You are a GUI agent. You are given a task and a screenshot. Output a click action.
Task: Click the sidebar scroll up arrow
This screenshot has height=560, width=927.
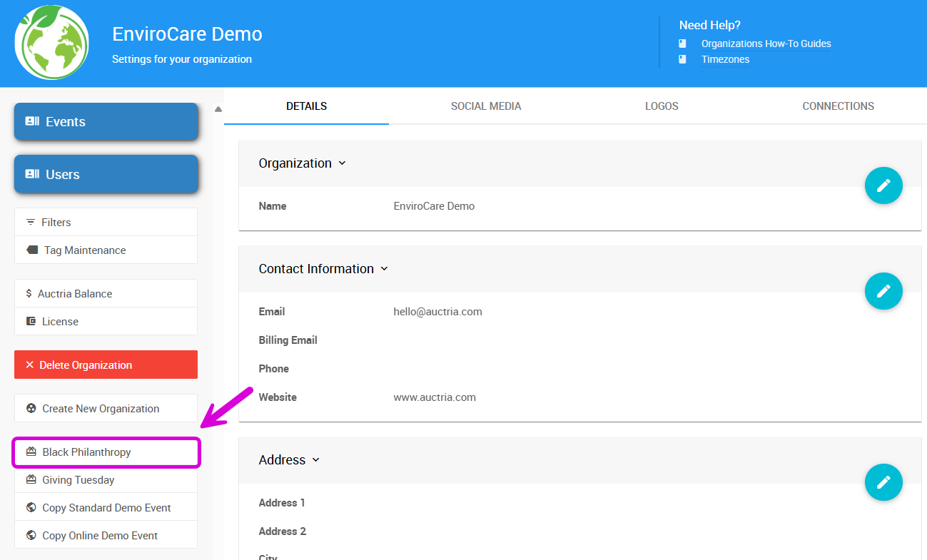coord(218,109)
